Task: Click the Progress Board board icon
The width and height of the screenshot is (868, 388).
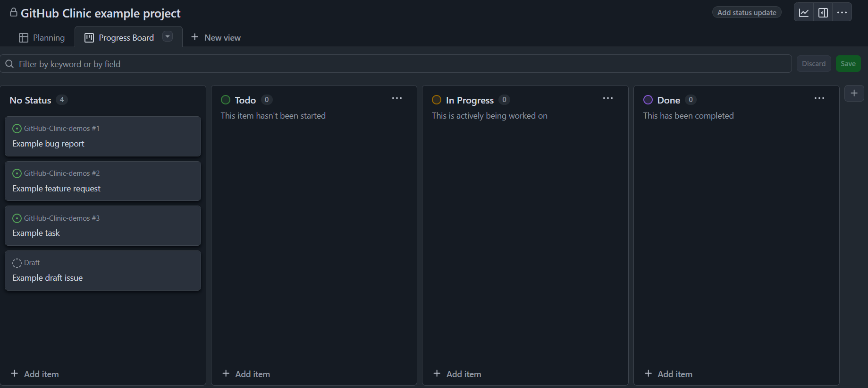Action: click(x=89, y=38)
